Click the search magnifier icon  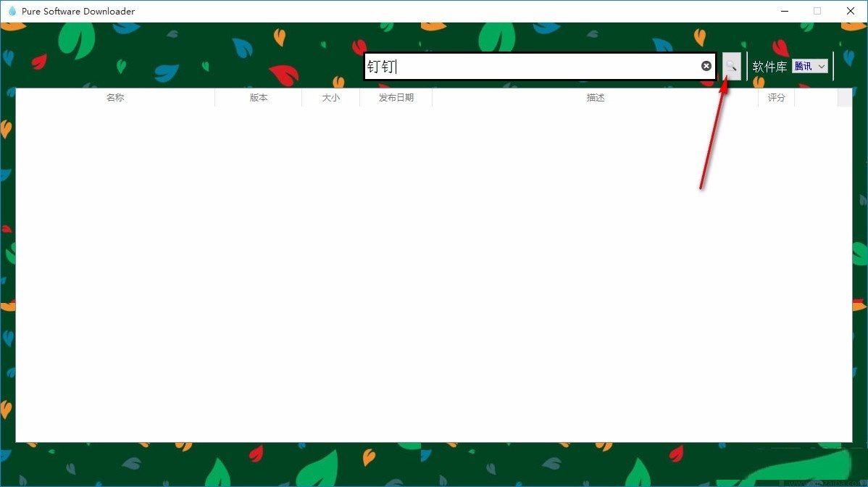[x=730, y=66]
